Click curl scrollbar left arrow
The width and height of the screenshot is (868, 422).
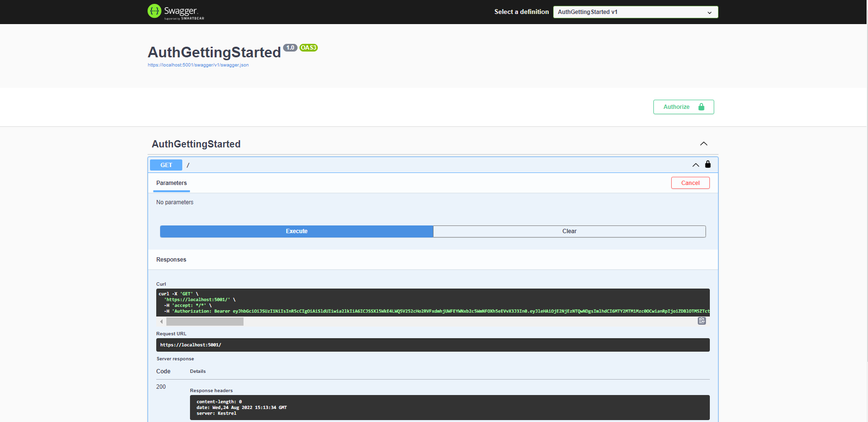pyautogui.click(x=161, y=321)
